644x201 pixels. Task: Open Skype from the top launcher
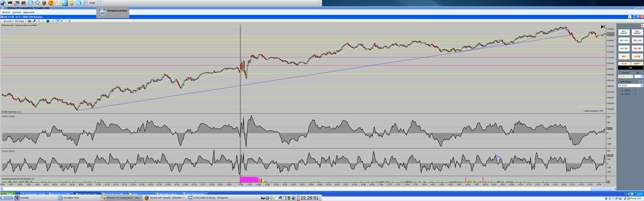(x=78, y=3)
